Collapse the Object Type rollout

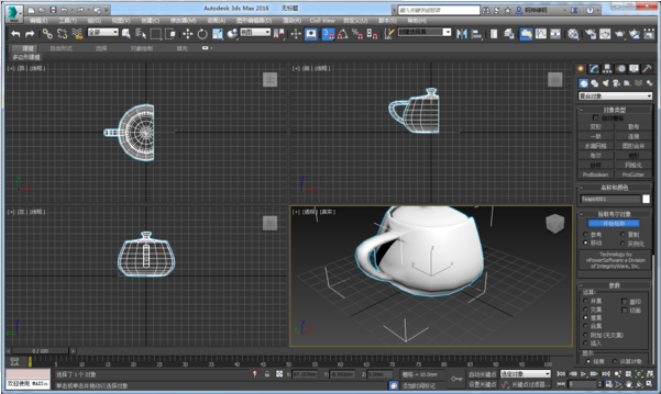click(614, 110)
